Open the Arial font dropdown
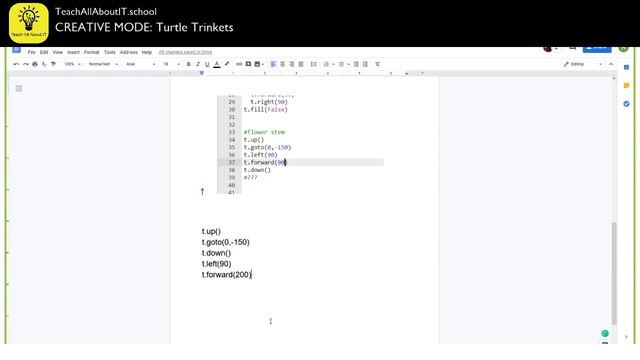 coord(140,64)
